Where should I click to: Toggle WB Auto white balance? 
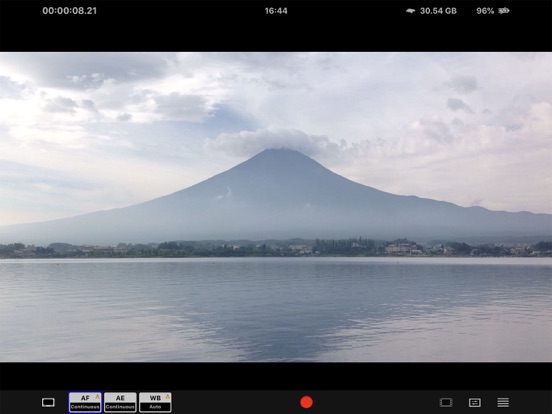point(155,402)
